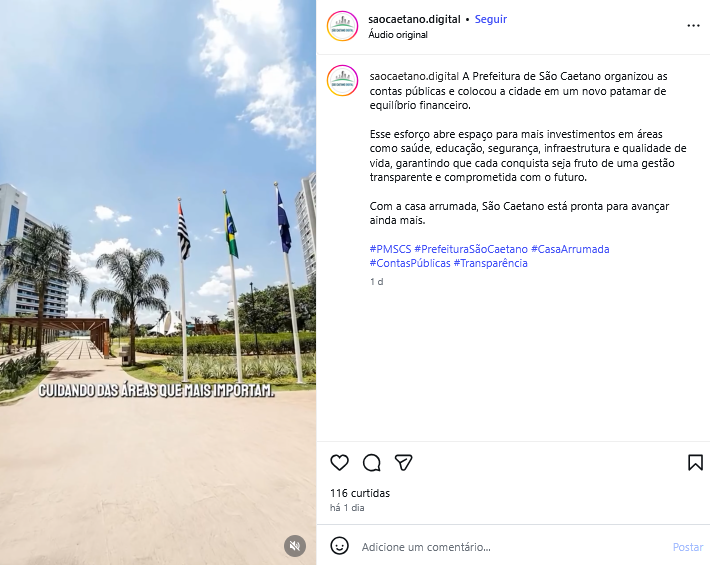This screenshot has width=710, height=565.
Task: Click the Postar button
Action: click(688, 547)
